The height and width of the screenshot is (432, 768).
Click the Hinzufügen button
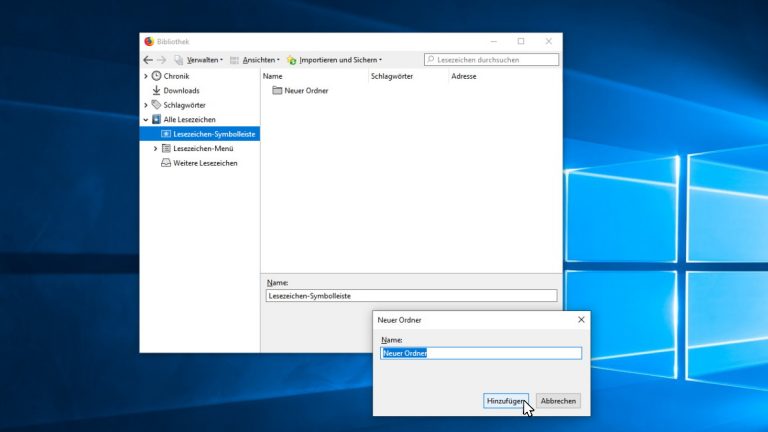point(505,401)
